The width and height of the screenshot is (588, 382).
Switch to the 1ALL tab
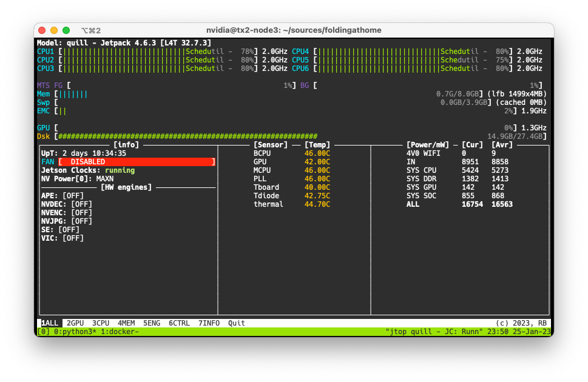point(50,323)
